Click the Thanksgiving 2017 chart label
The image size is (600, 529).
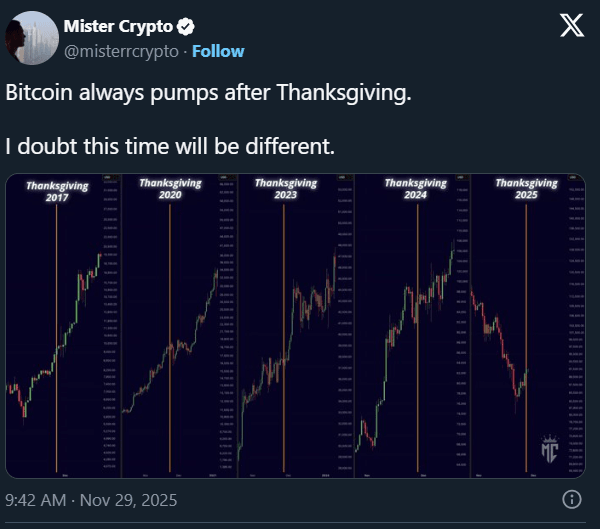[x=57, y=192]
